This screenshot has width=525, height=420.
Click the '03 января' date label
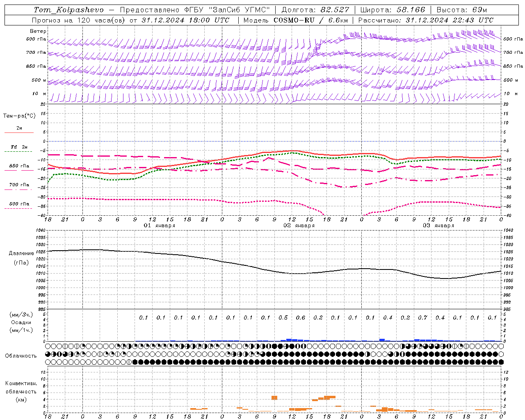click(438, 226)
